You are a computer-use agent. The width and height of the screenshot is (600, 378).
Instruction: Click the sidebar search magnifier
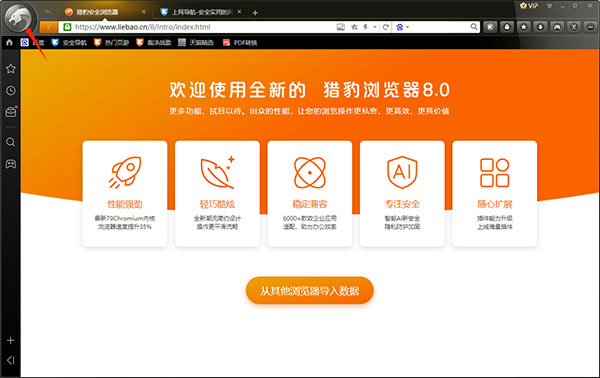pos(11,142)
